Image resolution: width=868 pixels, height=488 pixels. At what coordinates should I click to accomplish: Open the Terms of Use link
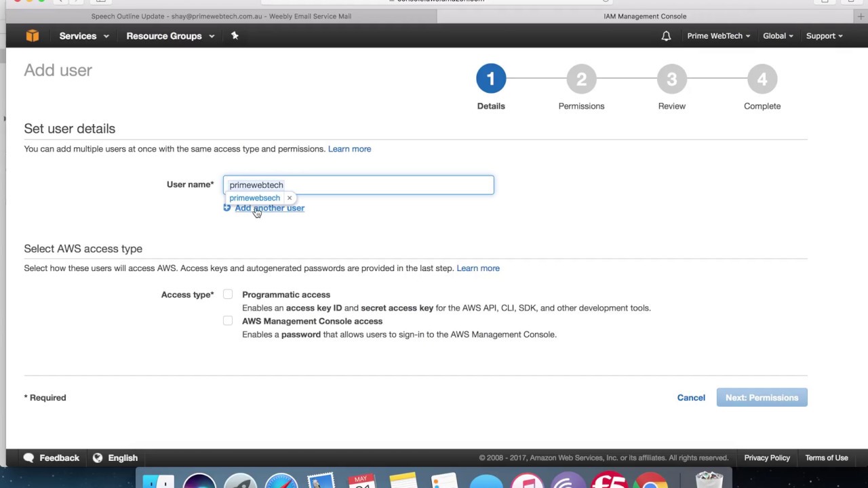point(827,458)
